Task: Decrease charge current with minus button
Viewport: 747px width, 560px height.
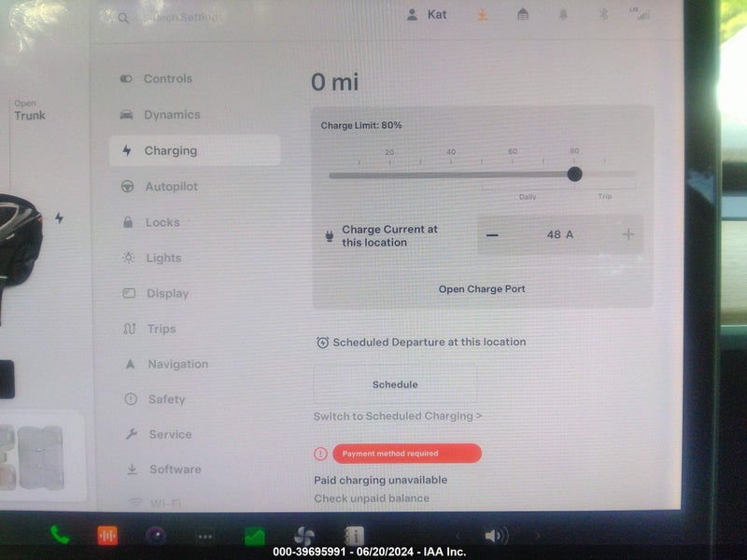Action: pos(492,235)
